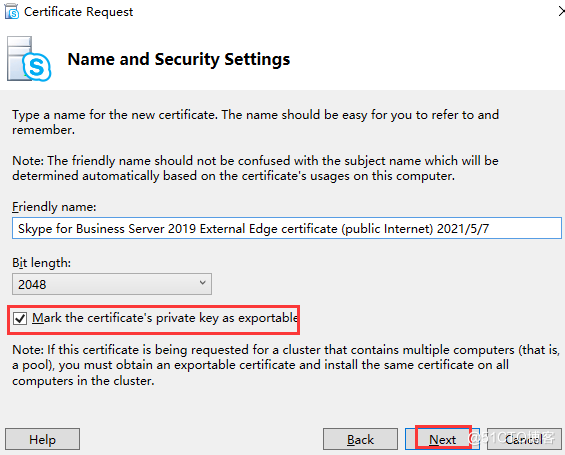
Task: Click the 'Certificate Request' window title text
Action: pyautogui.click(x=79, y=12)
